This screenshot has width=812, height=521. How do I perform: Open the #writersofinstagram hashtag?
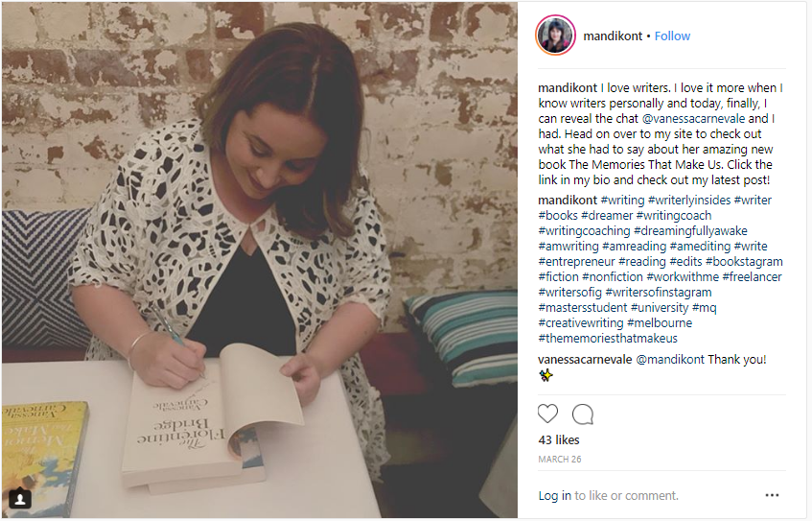659,292
